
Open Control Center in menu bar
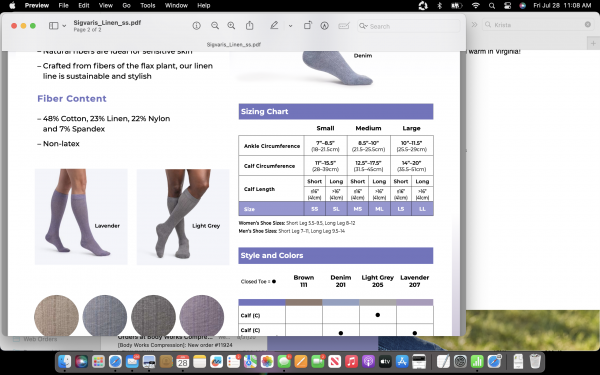click(507, 5)
